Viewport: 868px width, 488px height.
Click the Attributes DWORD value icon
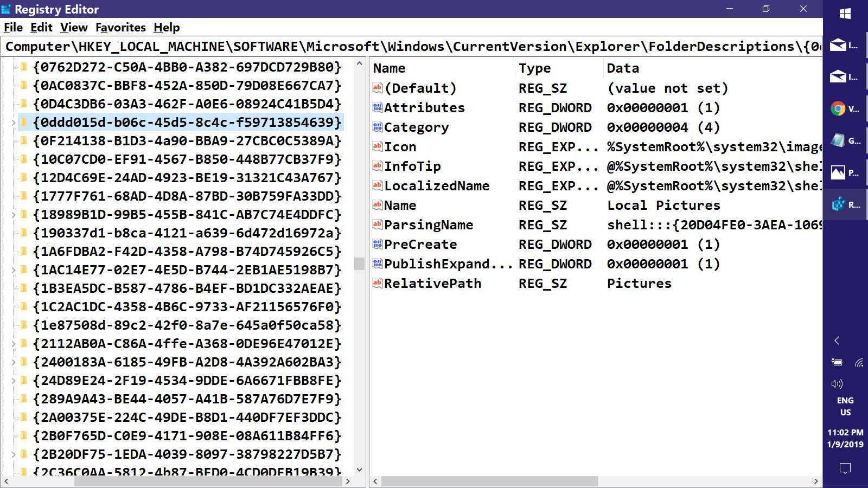[x=378, y=107]
